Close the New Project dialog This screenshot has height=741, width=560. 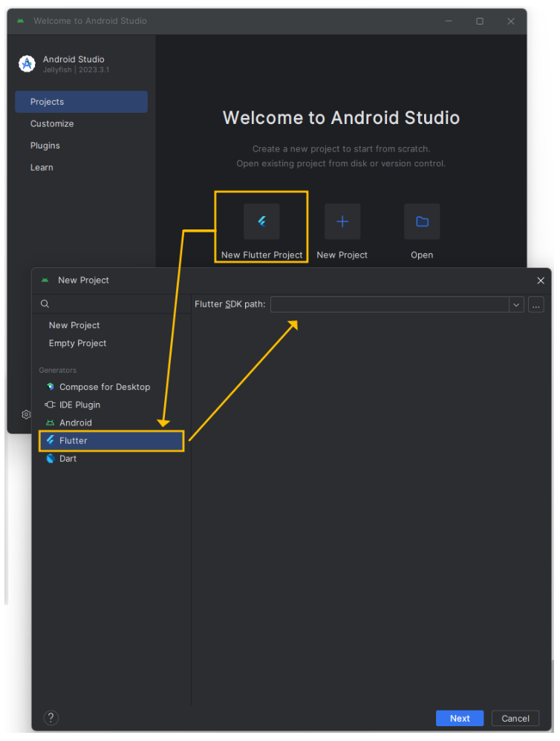[x=541, y=280]
